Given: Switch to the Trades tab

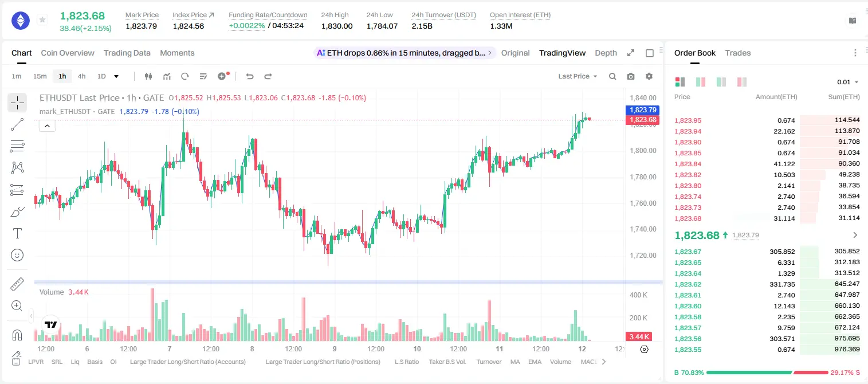Looking at the screenshot, I should [737, 53].
